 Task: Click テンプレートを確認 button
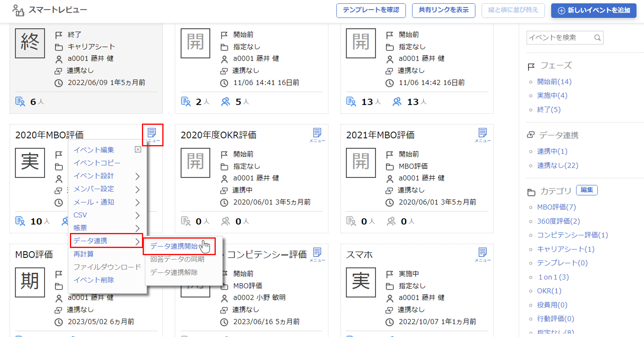[371, 10]
